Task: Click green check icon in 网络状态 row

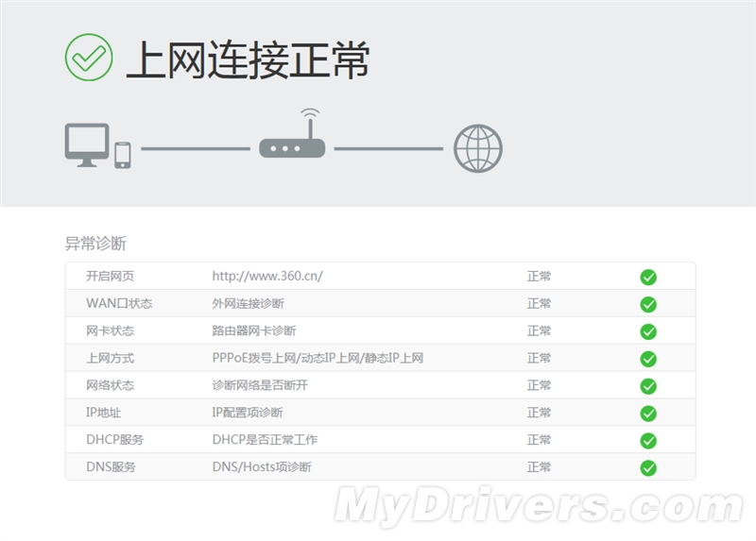Action: click(648, 386)
